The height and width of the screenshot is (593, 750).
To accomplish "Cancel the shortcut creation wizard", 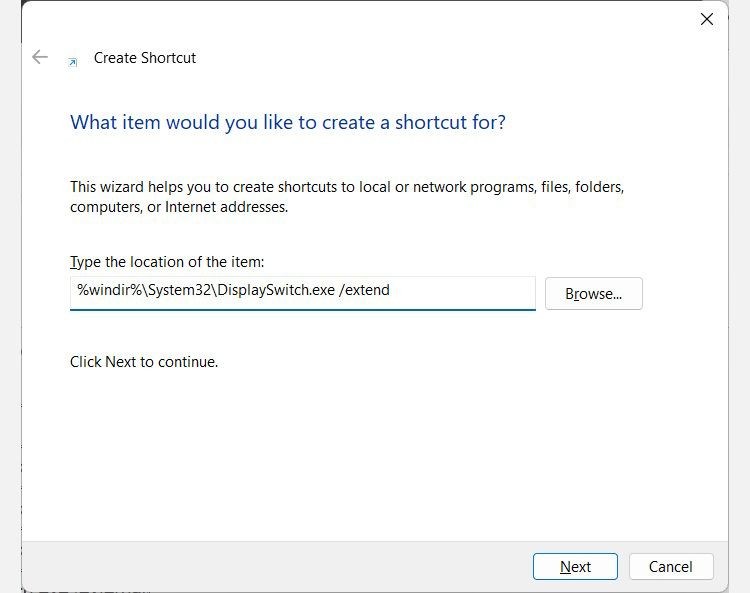I will point(671,566).
